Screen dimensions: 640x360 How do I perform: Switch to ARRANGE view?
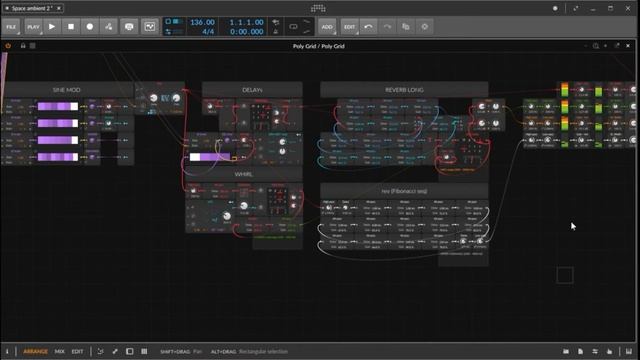pos(36,351)
